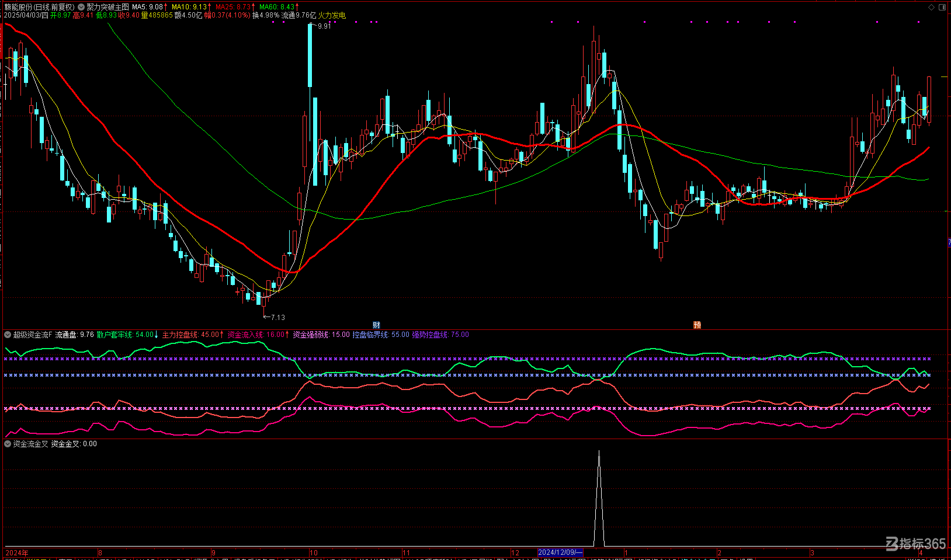This screenshot has width=951, height=560.
Task: Click the panel window icon at top right
Action: (x=942, y=7)
